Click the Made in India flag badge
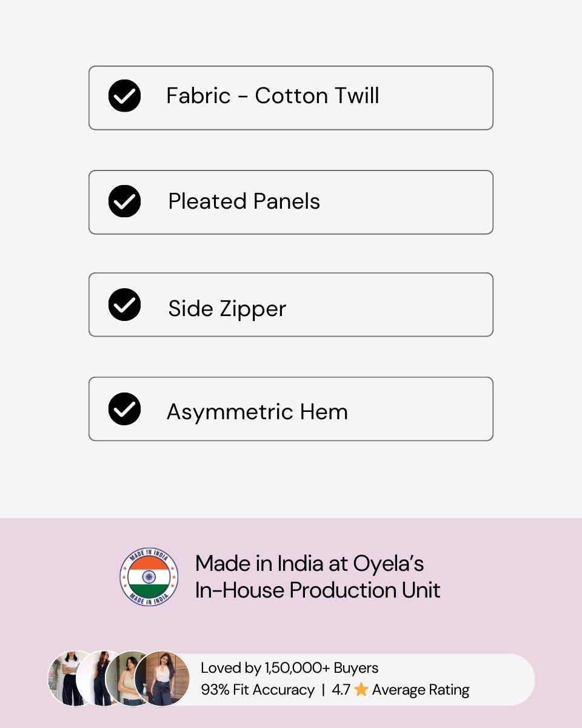The height and width of the screenshot is (728, 582). click(x=149, y=576)
